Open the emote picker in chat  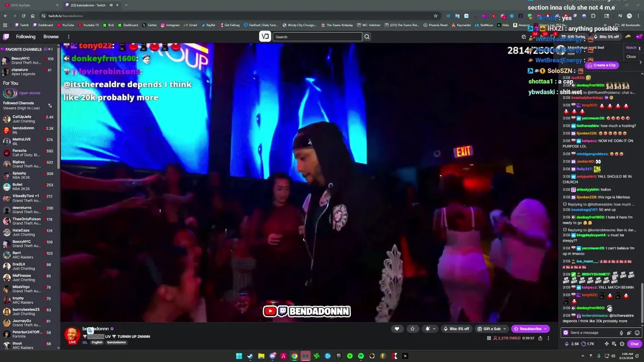coord(637,333)
